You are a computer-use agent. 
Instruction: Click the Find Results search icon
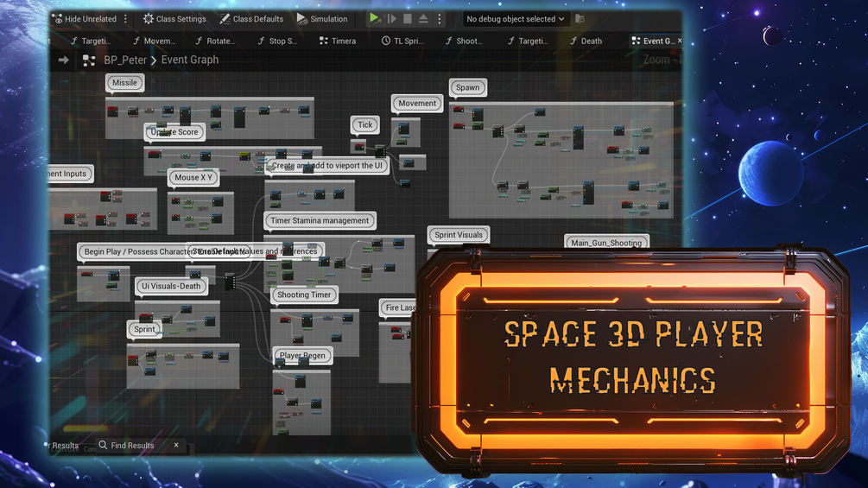(x=103, y=445)
